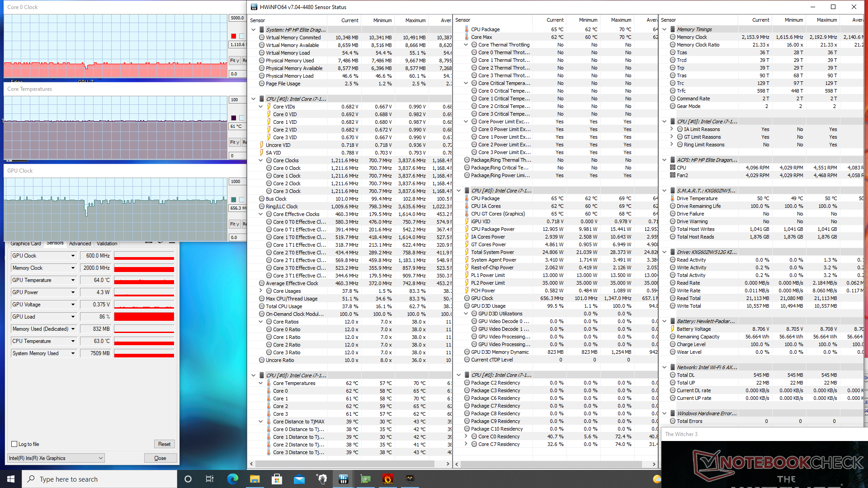Click the lightning icon beside Battery Voltage
This screenshot has width=868, height=488.
click(672, 329)
